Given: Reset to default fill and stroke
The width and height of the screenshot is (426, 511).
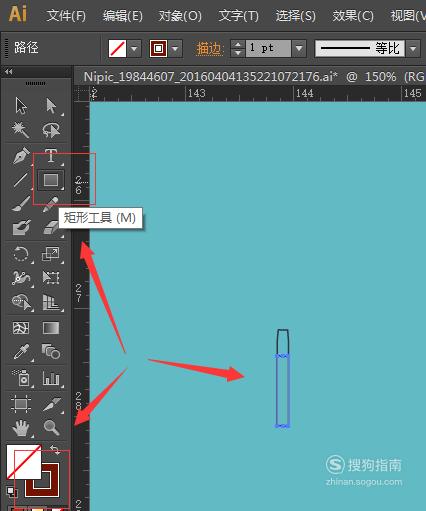Looking at the screenshot, I should point(11,492).
